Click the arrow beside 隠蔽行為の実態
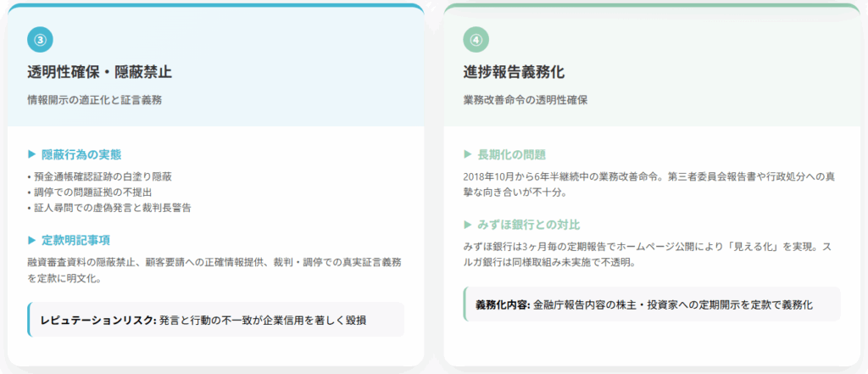 (31, 154)
